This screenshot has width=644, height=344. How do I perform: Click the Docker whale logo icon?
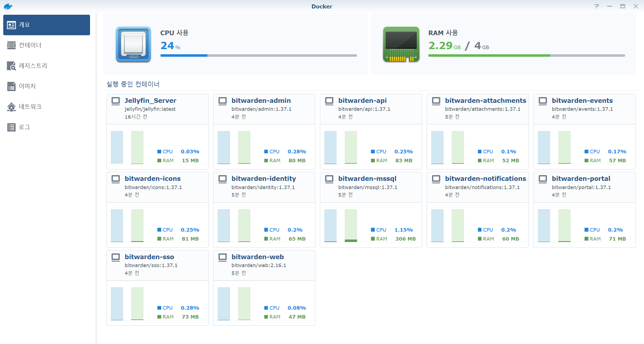pos(8,6)
